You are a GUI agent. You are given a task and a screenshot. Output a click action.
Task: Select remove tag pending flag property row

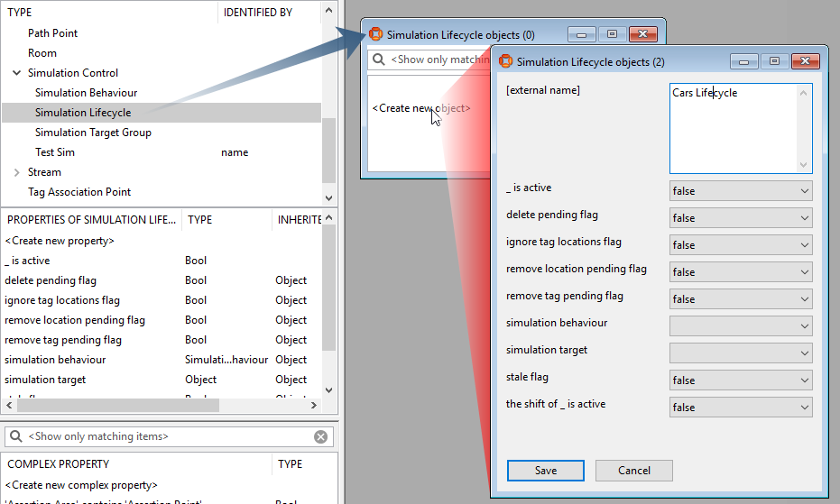pos(162,340)
